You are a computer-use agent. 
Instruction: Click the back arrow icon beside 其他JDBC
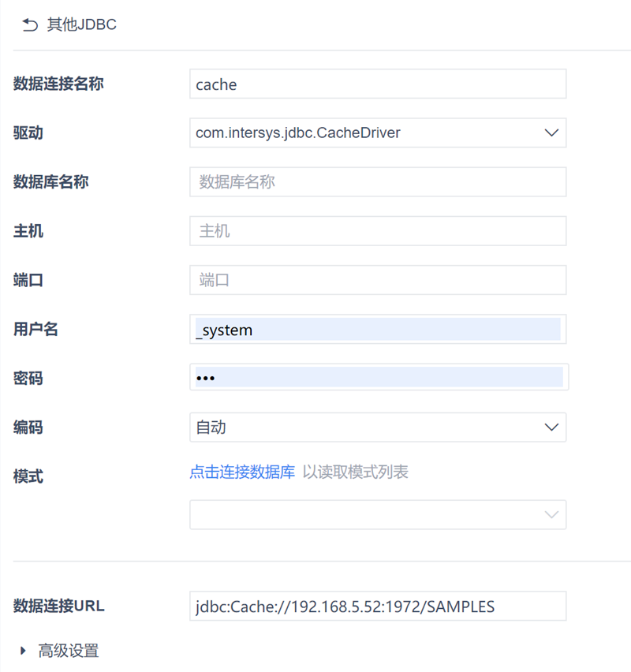click(x=30, y=25)
